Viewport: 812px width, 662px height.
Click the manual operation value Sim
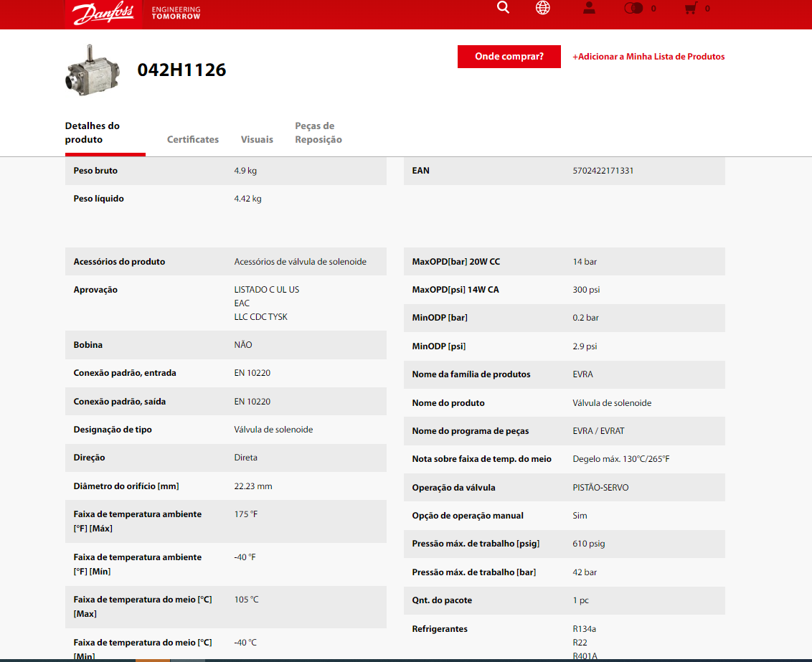click(580, 516)
